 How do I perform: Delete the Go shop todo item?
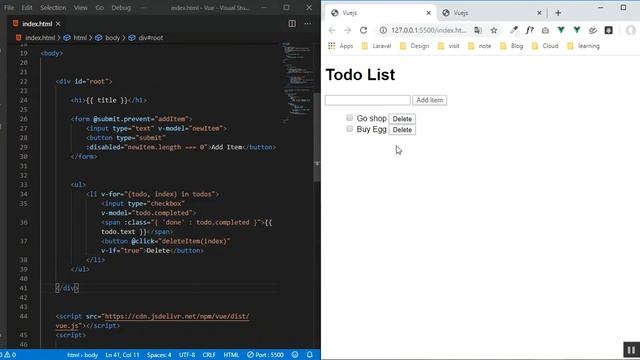pos(402,119)
